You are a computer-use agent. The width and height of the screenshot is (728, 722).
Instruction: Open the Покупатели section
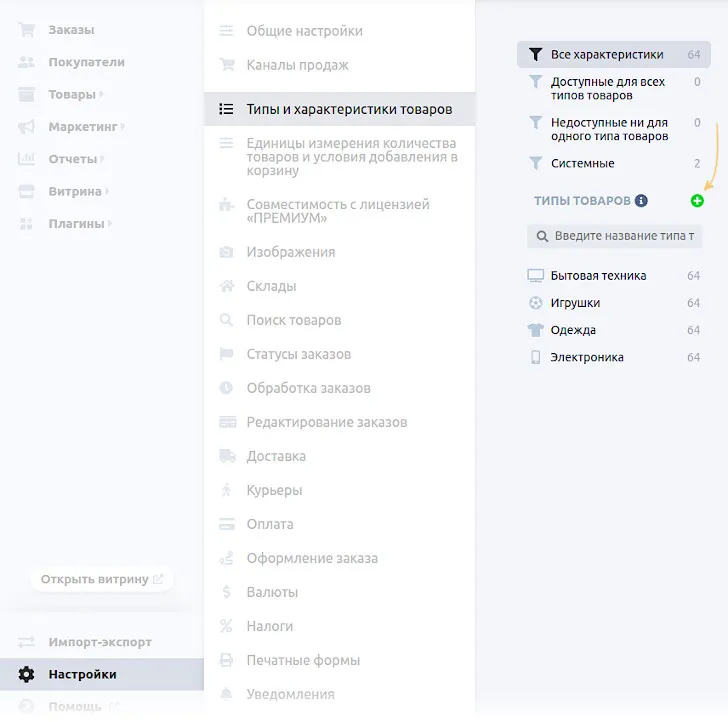coord(86,62)
